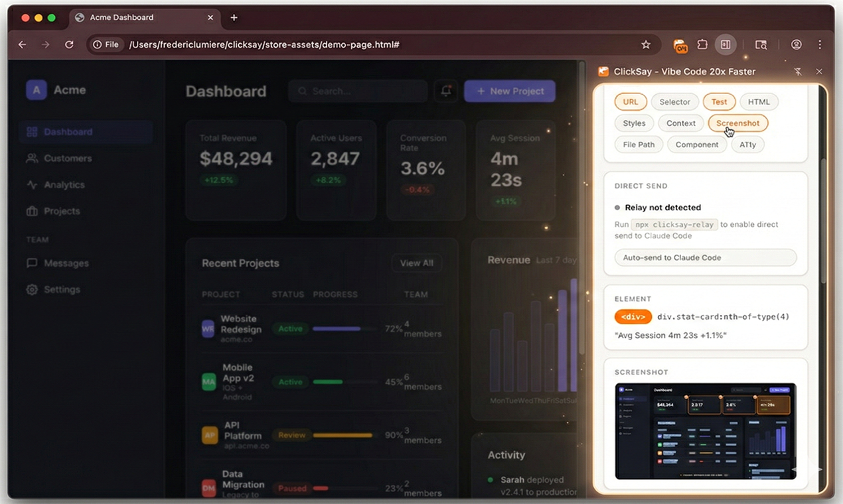843x504 pixels.
Task: Open the three-dot browser menu
Action: (x=820, y=44)
